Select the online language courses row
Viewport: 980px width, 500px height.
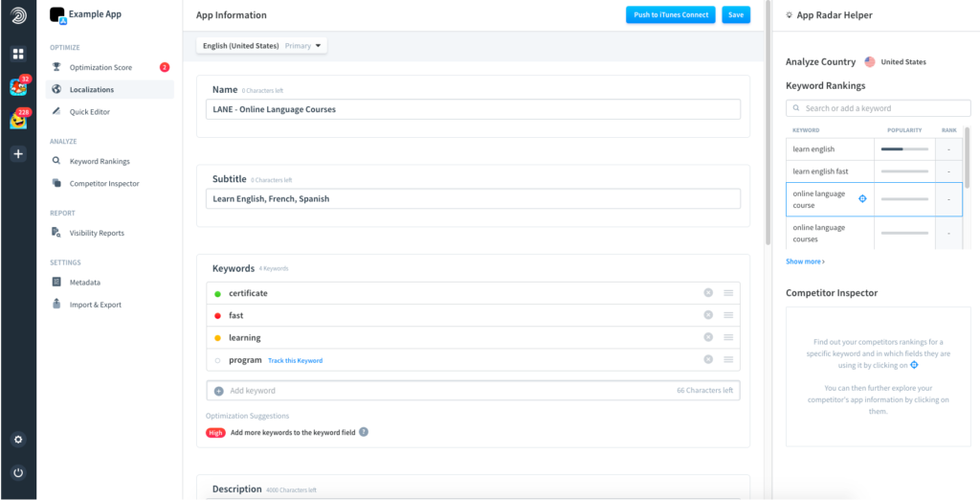(x=874, y=234)
